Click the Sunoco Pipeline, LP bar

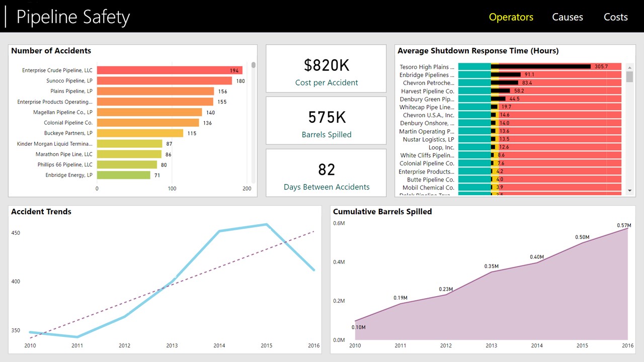(165, 81)
